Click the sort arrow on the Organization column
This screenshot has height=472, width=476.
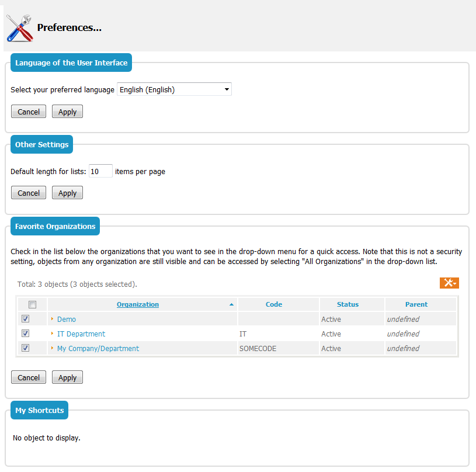click(231, 304)
